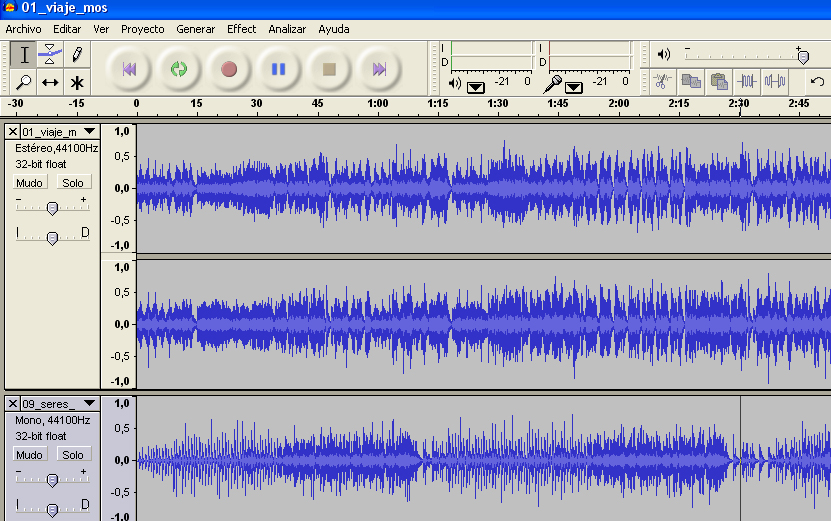Viewport: 831px width, 521px height.
Task: Toggle Mudo on the 09_seres track
Action: tap(29, 455)
